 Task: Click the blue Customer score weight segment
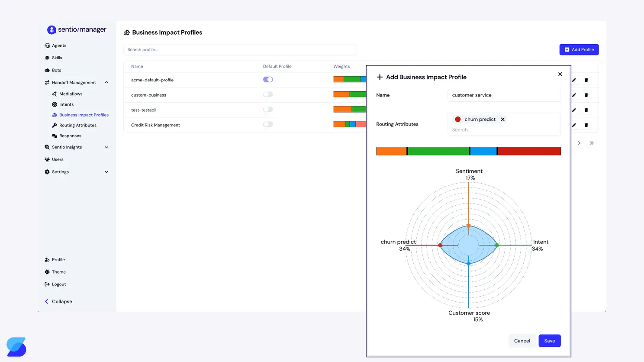pos(483,151)
